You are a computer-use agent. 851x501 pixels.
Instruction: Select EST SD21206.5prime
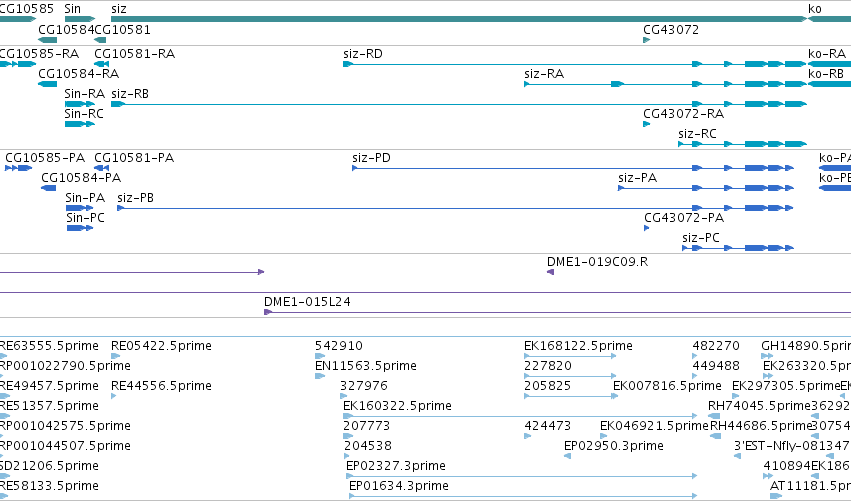pyautogui.click(x=49, y=466)
